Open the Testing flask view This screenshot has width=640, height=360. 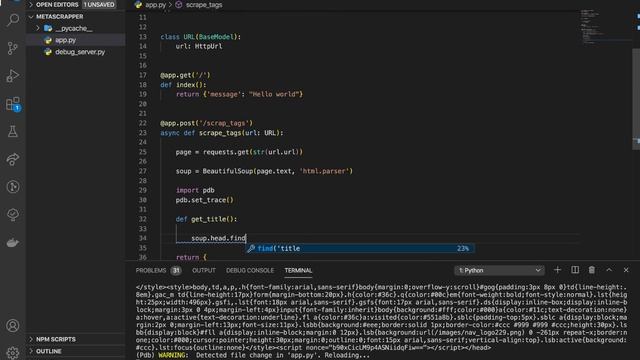[x=13, y=131]
